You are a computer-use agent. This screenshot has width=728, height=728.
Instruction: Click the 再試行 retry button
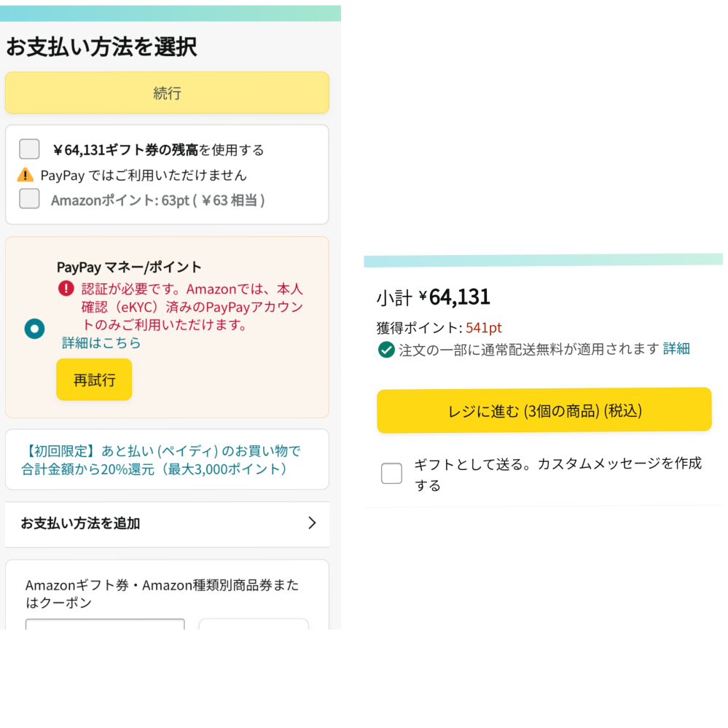(93, 379)
